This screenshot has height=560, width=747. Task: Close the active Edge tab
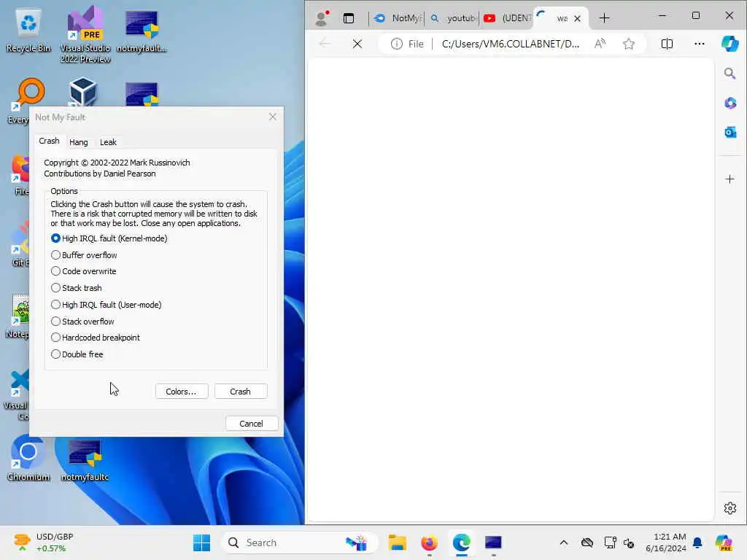pyautogui.click(x=578, y=18)
